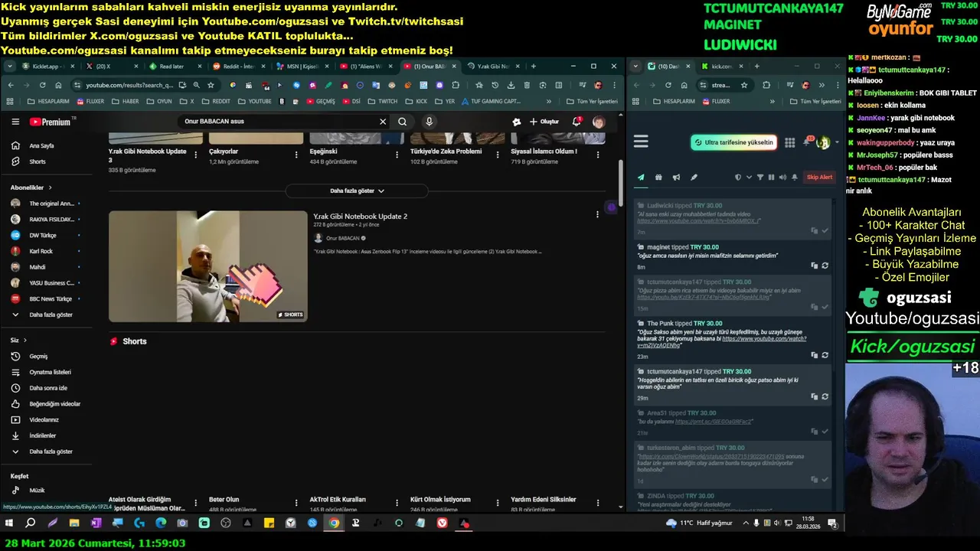Mute alert sound with speaker icon

click(782, 178)
